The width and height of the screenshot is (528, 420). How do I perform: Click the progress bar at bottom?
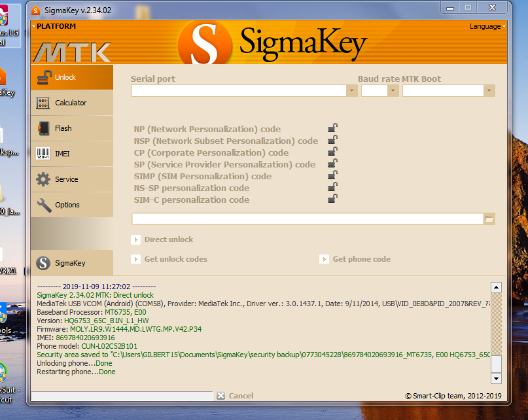(x=122, y=396)
